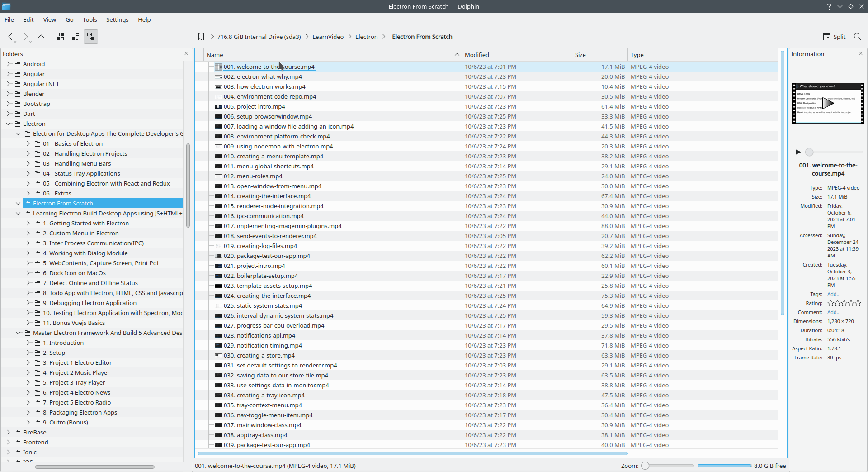Add tags via the Tags Add link

pos(834,294)
